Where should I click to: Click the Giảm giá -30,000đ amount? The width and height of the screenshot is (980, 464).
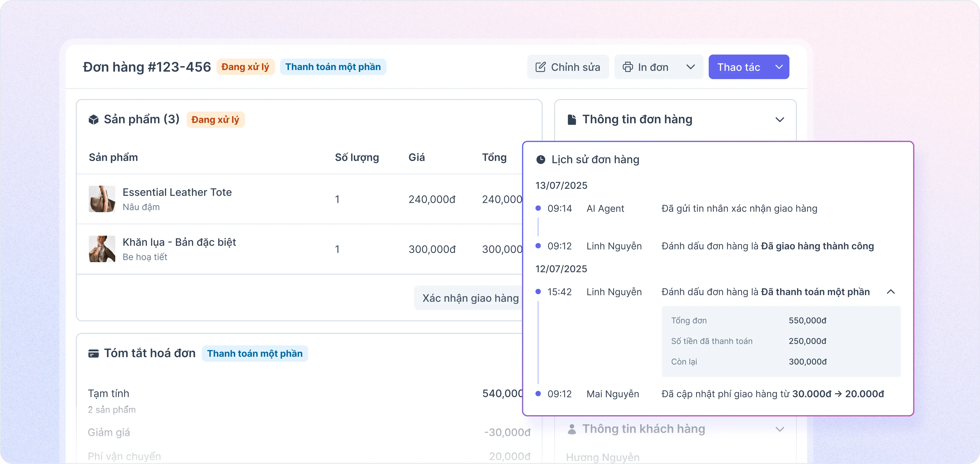(x=507, y=432)
